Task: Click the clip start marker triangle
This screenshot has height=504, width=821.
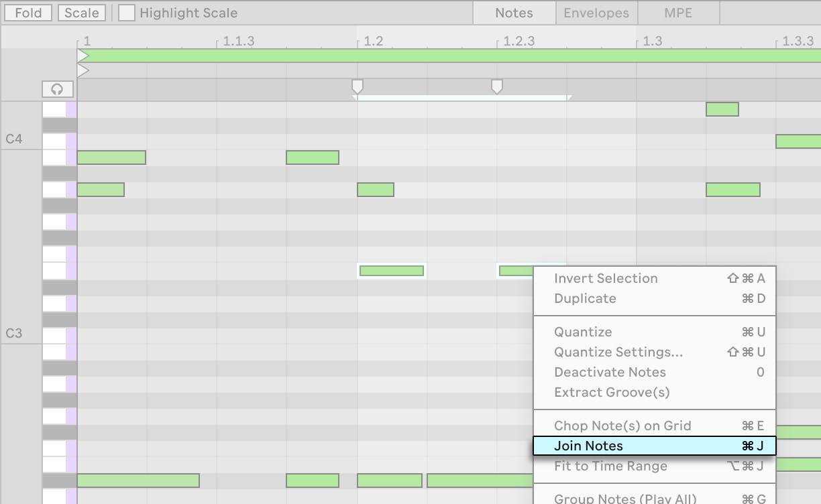Action: (x=82, y=55)
